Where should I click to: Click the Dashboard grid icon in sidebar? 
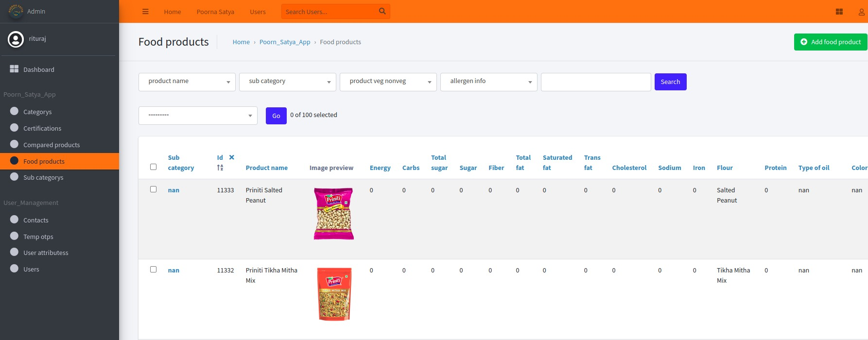(x=14, y=69)
